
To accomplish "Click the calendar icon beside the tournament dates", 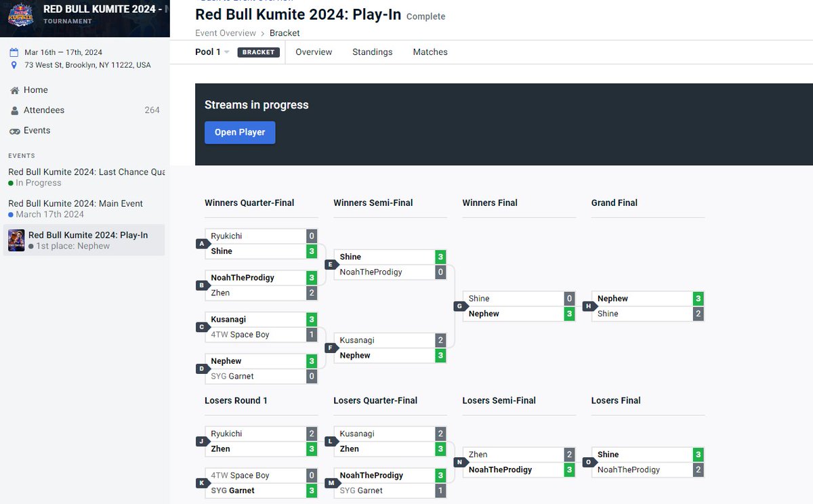I will [14, 52].
